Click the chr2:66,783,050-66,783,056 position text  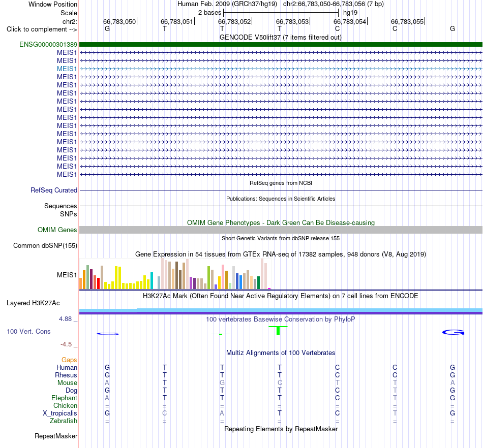pos(334,4)
